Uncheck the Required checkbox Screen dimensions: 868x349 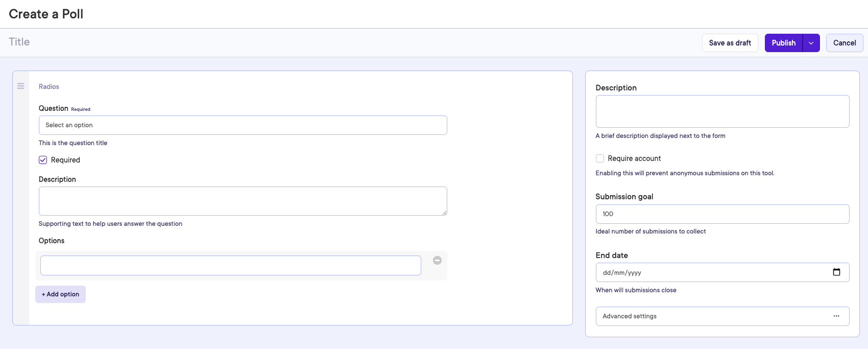pos(43,160)
